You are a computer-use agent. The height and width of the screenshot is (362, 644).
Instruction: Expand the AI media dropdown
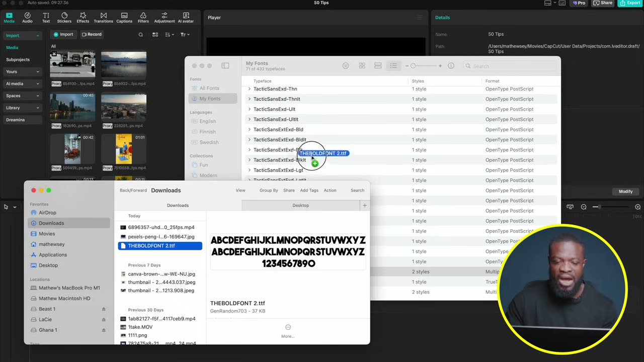coord(23,83)
